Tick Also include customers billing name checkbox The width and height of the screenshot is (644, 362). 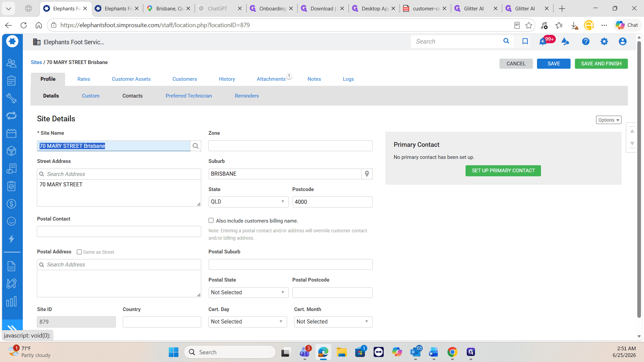click(211, 221)
